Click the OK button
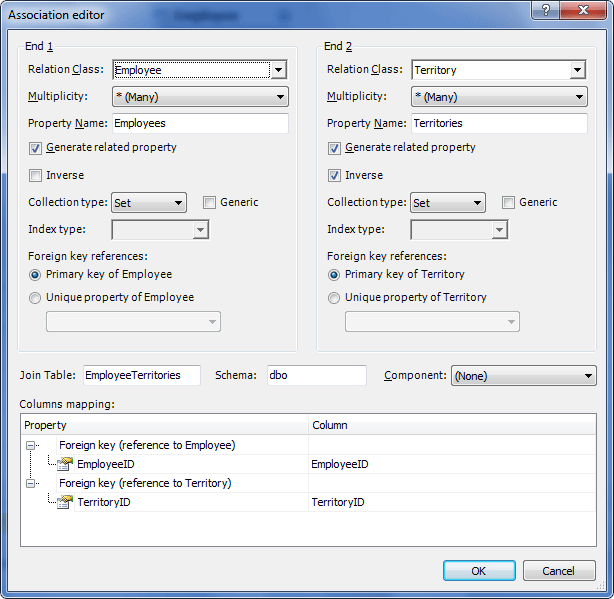Image resolution: width=614 pixels, height=599 pixels. click(x=479, y=571)
